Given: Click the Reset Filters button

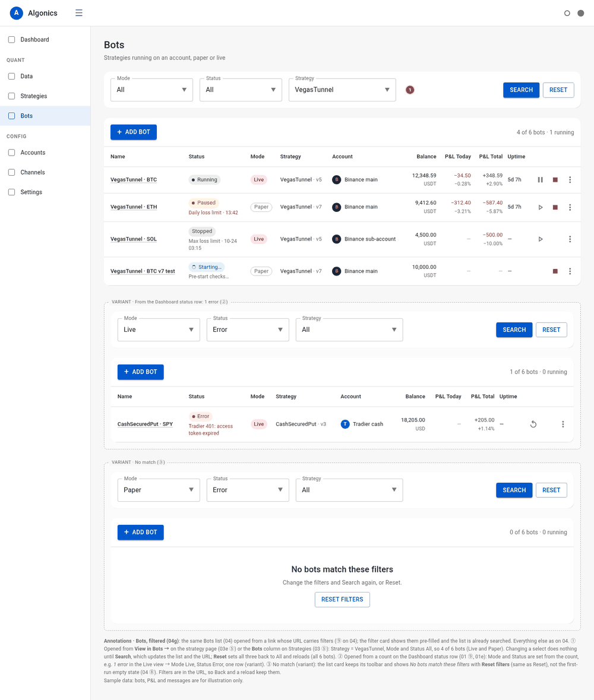Looking at the screenshot, I should pyautogui.click(x=342, y=600).
